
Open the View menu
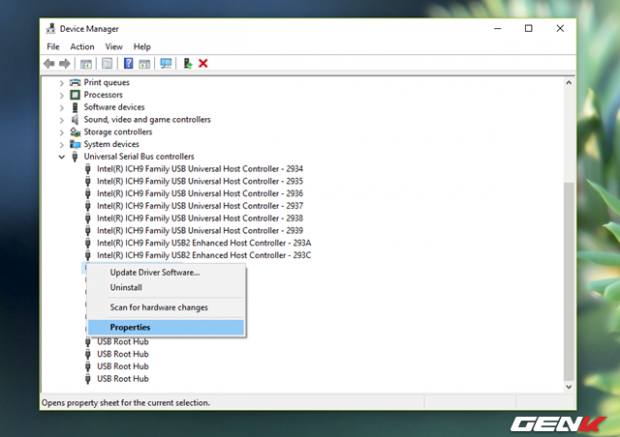(114, 46)
